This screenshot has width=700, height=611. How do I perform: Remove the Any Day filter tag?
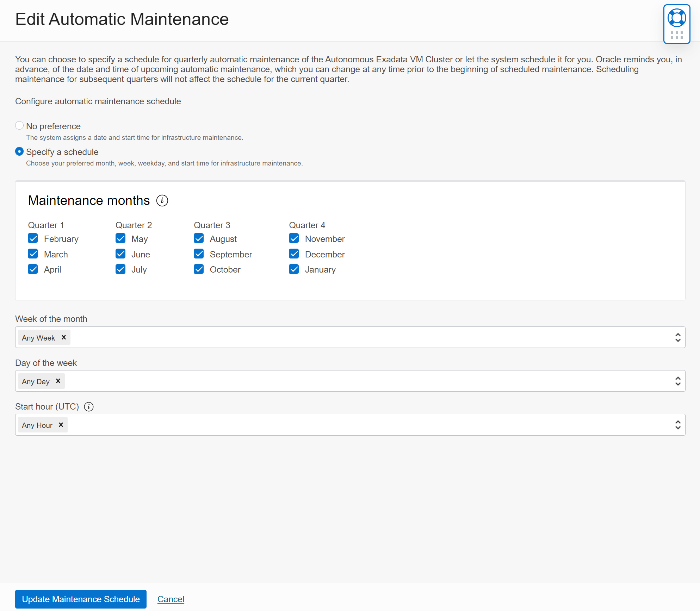57,381
